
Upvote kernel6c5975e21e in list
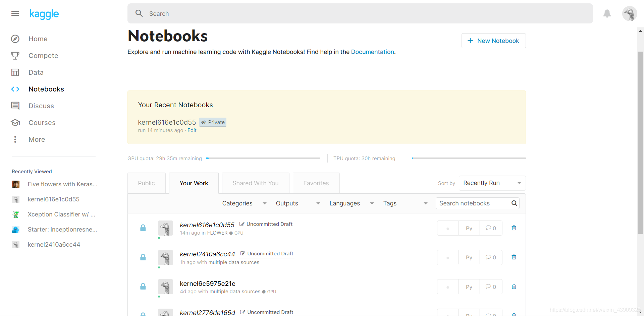(448, 287)
